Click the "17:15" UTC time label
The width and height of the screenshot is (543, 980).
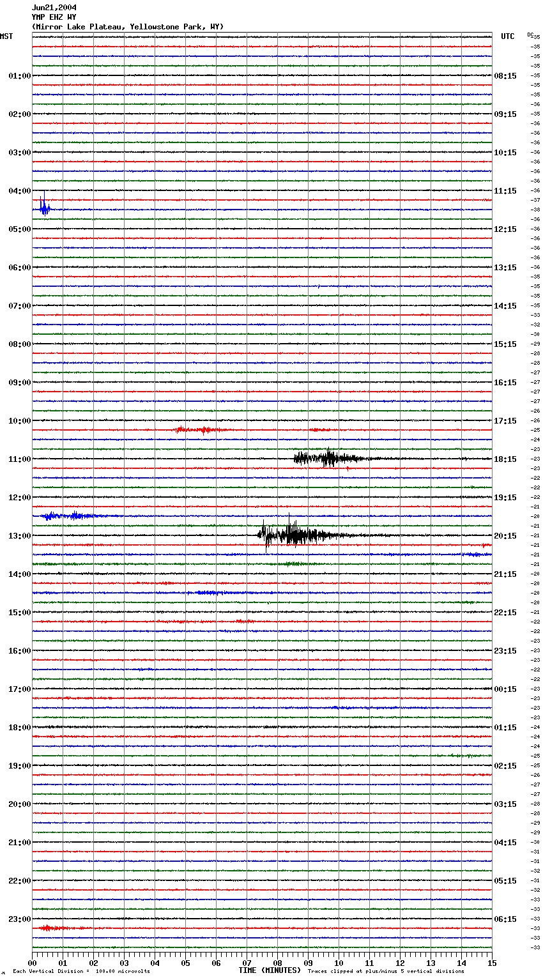[505, 421]
